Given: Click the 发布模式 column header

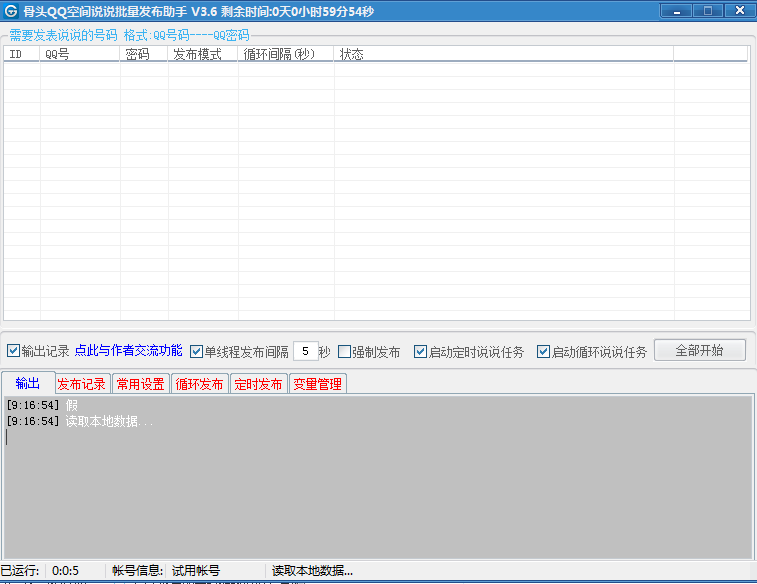Looking at the screenshot, I should (203, 54).
